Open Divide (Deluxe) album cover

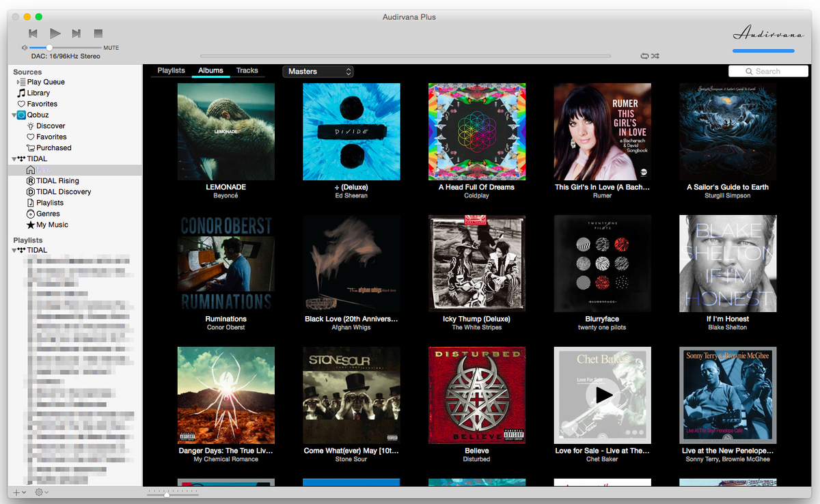351,132
